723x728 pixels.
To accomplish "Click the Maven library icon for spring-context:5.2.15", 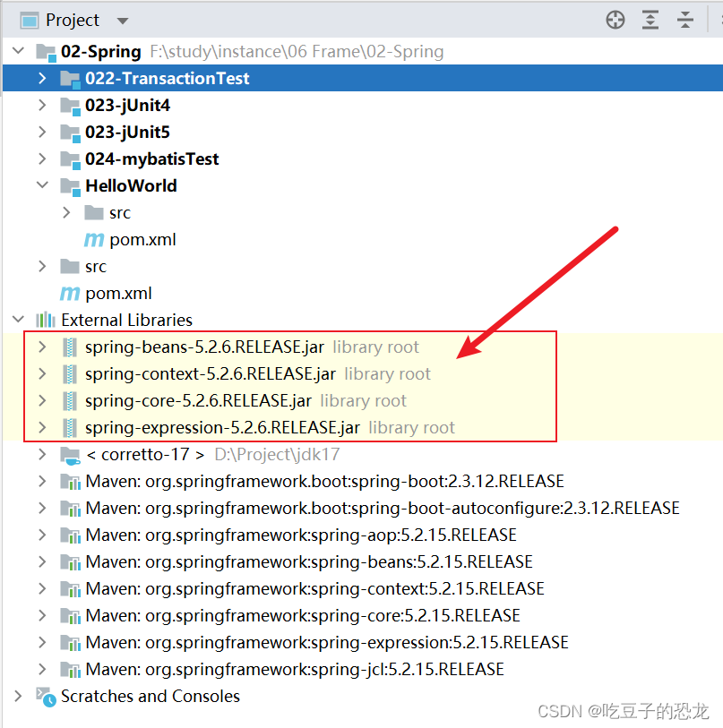I will tap(70, 589).
